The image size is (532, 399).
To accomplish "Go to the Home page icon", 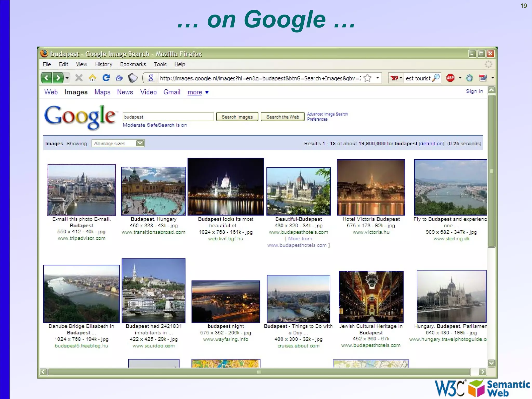I will pyautogui.click(x=92, y=78).
